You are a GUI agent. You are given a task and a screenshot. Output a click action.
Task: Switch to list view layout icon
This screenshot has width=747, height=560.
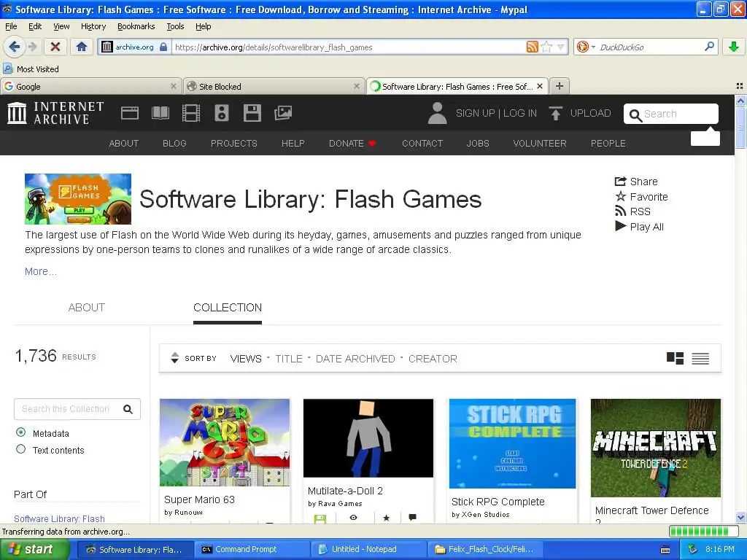pyautogui.click(x=700, y=358)
